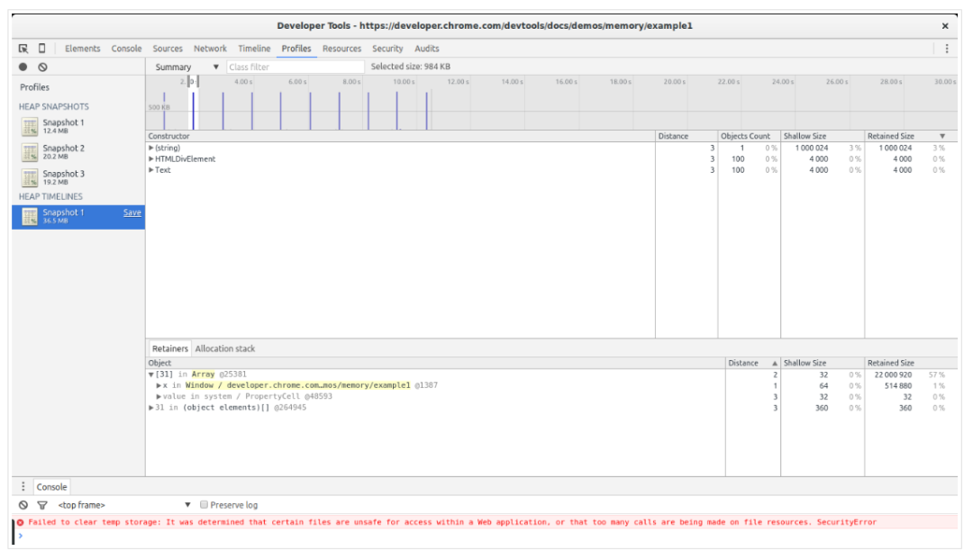
Task: Click the Failed to clear temp storage error
Action: tap(451, 522)
